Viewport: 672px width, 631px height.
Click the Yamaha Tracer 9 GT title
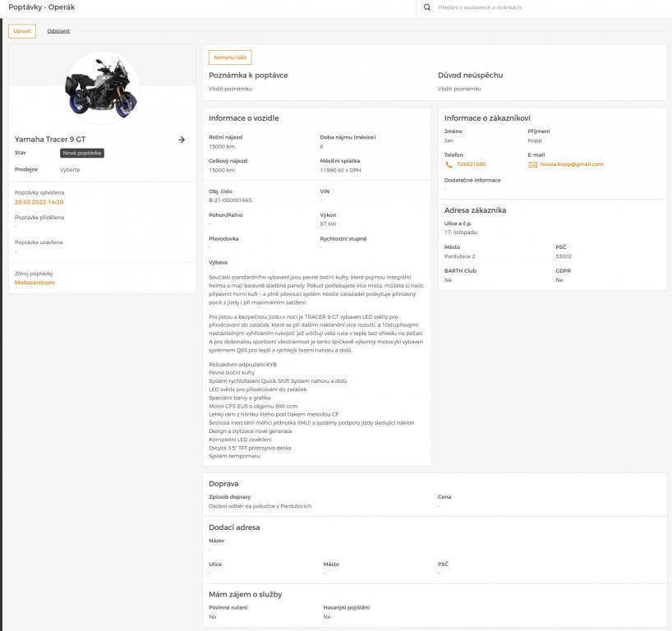(50, 140)
